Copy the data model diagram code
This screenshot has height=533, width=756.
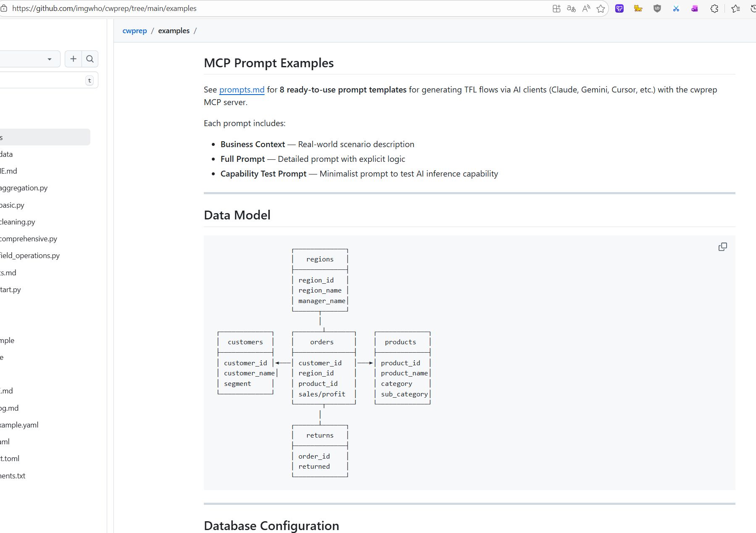[x=722, y=247]
